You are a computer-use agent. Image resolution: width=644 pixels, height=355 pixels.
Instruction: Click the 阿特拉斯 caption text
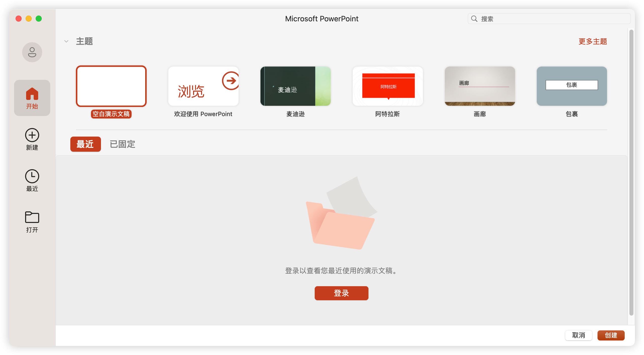coord(388,114)
